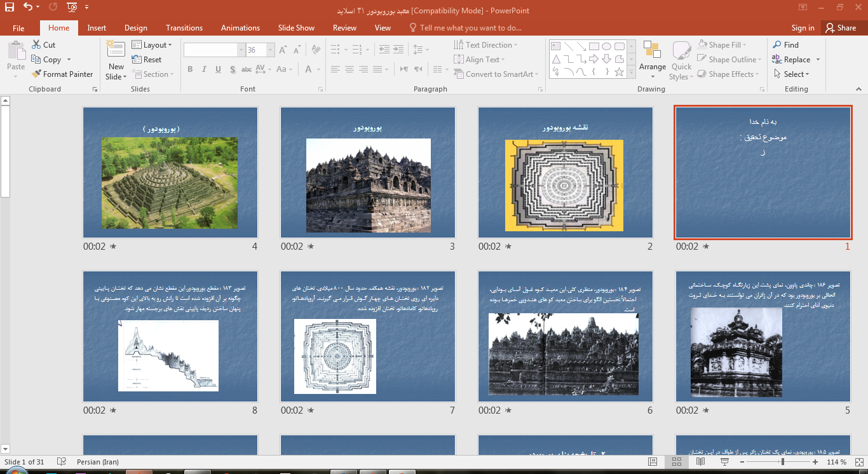Click the Cut scissors icon

37,45
